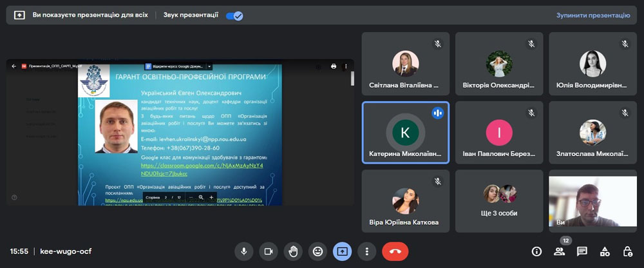The image size is (644, 268).
Task: Expand the dropdown arrow beside Відкрити через Google Документи
Action: (x=209, y=66)
